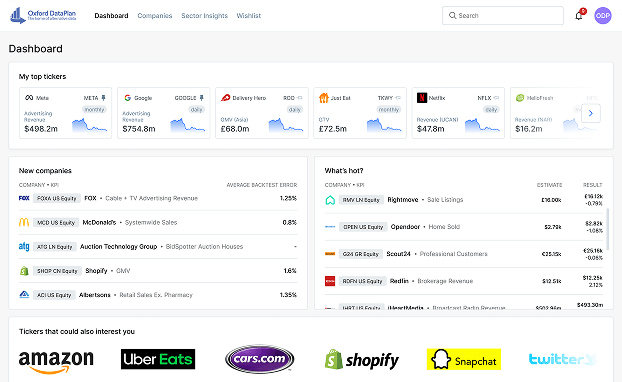The width and height of the screenshot is (622, 382).
Task: Open the Scout24 company link
Action: pyautogui.click(x=398, y=253)
